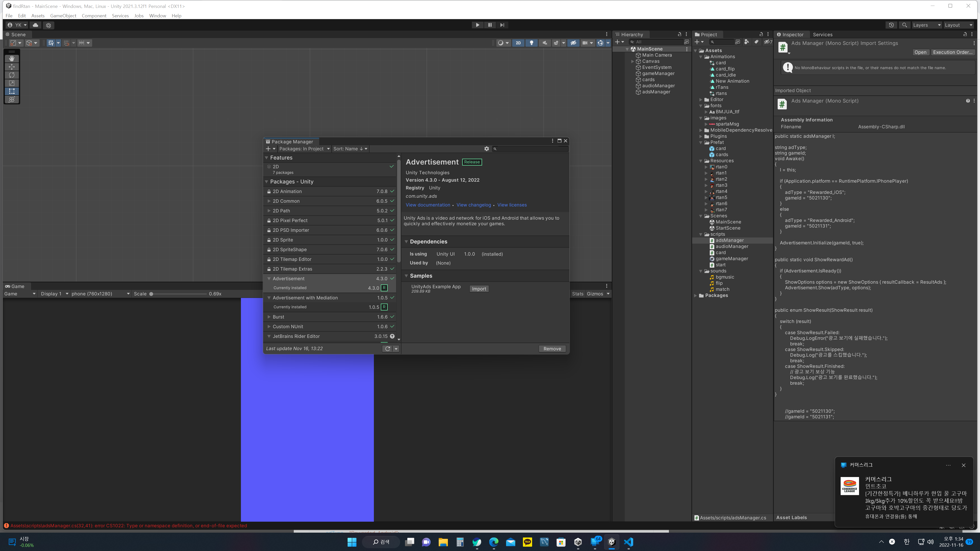Open Package Manager settings gear

pyautogui.click(x=487, y=149)
